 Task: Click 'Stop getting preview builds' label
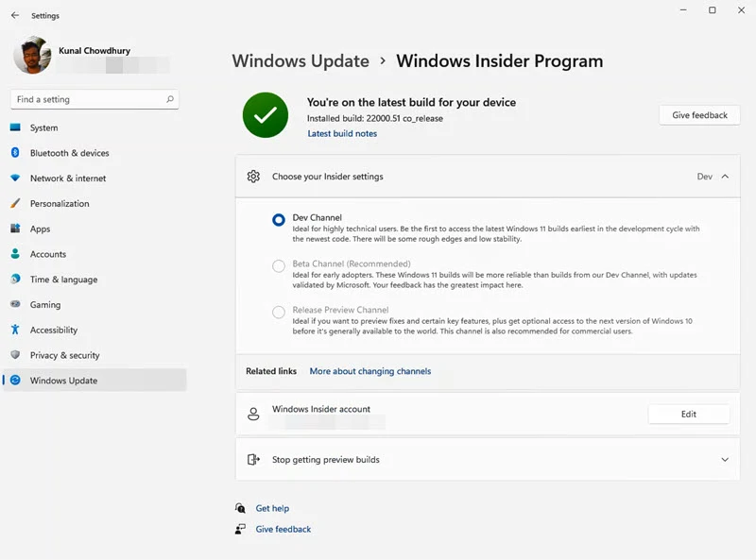coord(325,459)
